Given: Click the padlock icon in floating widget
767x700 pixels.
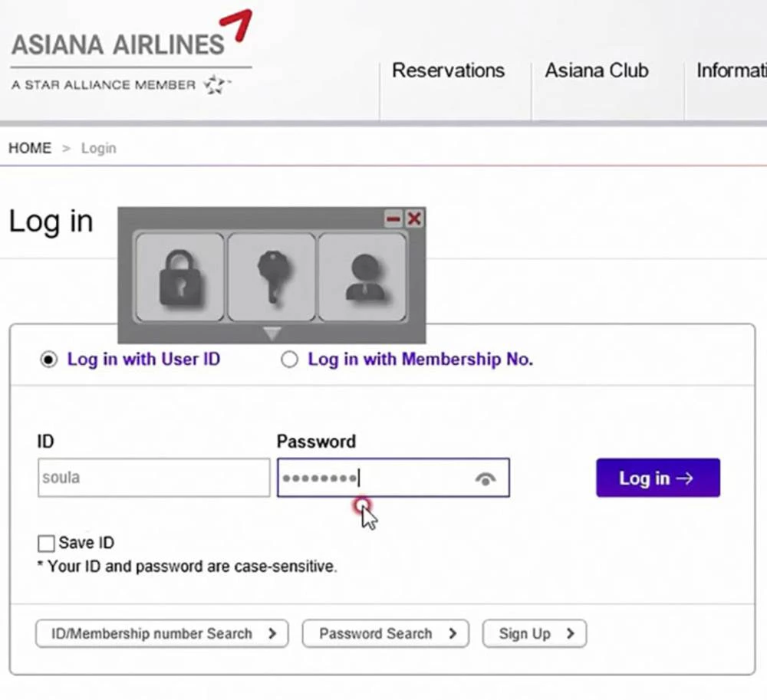Looking at the screenshot, I should (179, 277).
